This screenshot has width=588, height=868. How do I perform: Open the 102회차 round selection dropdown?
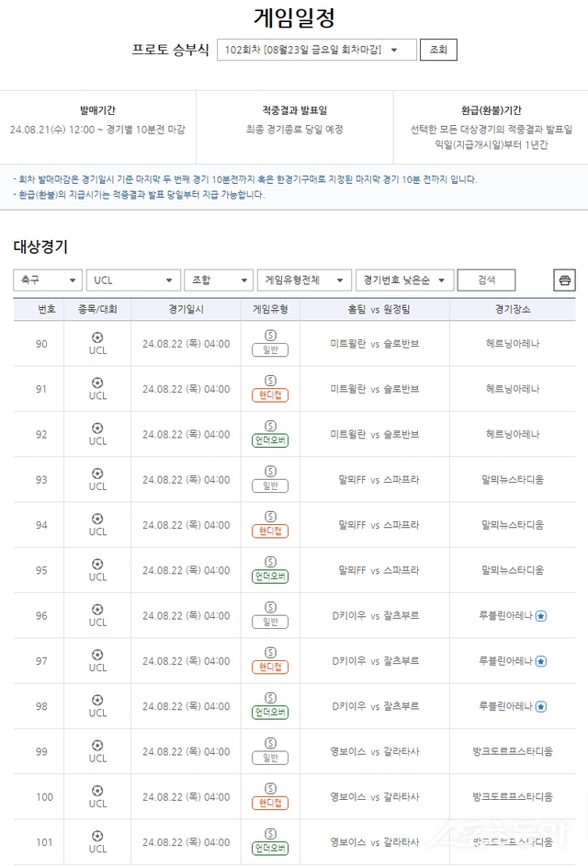[x=316, y=50]
